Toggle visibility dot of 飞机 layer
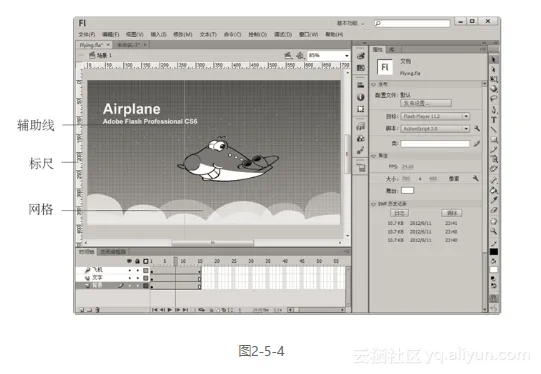541x374 pixels. 130,270
